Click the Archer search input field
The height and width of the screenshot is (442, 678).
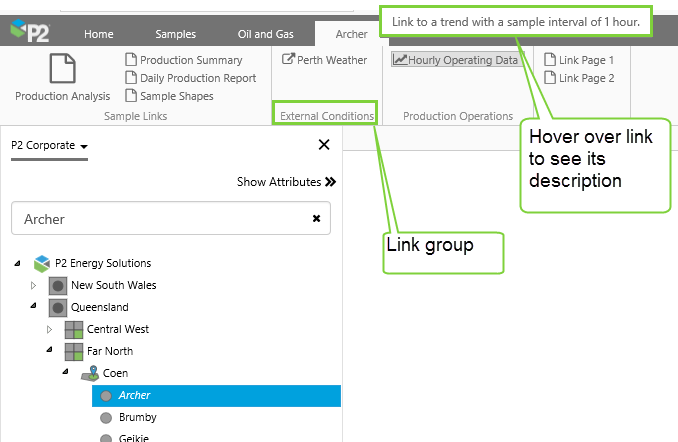click(160, 218)
